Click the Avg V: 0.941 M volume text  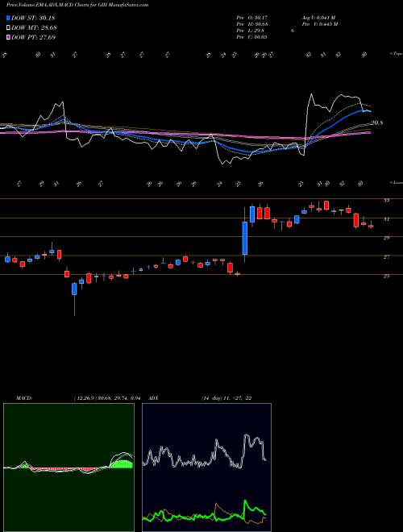318,18
